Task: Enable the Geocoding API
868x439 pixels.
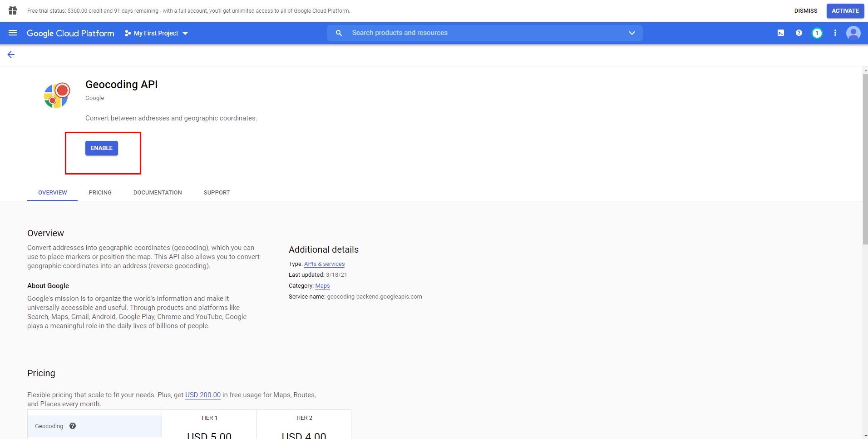Action: pyautogui.click(x=102, y=148)
